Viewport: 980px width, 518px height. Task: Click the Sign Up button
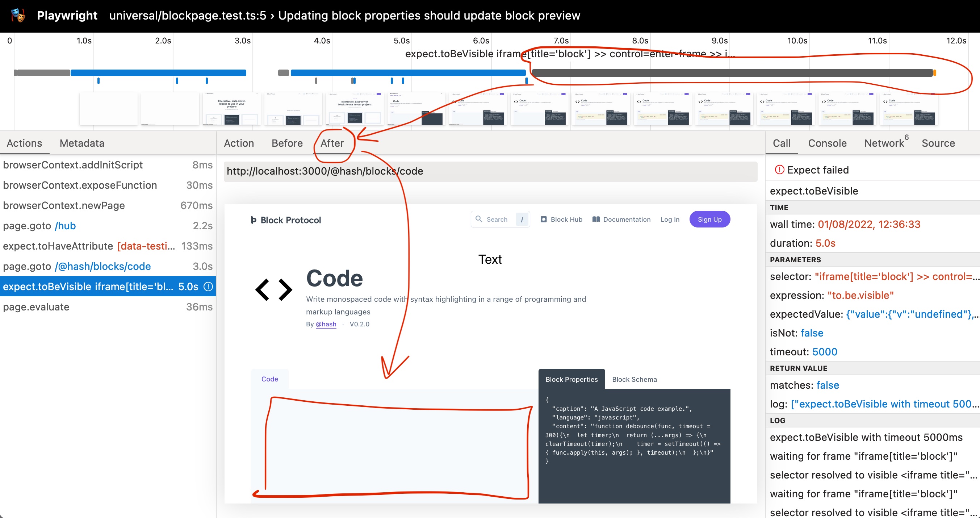[709, 219]
